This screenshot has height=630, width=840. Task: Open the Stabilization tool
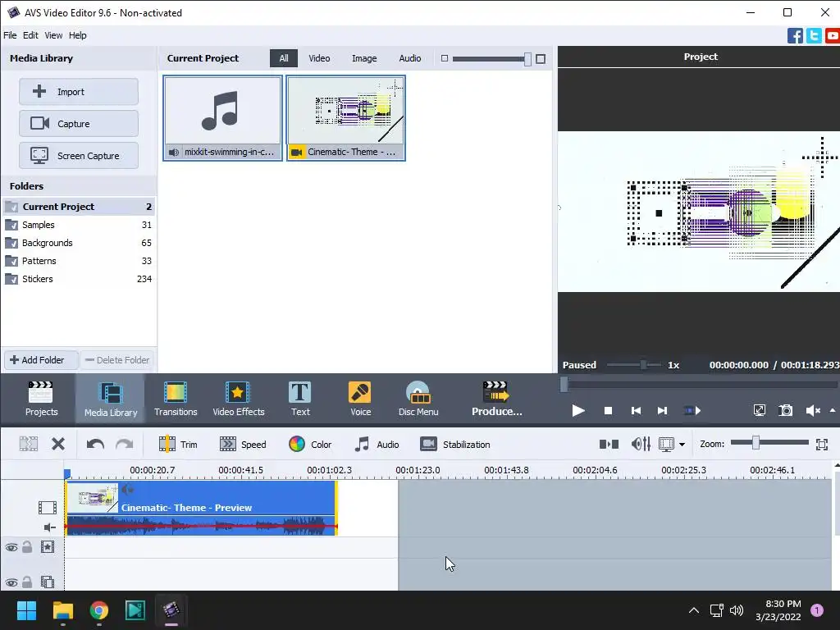(455, 444)
